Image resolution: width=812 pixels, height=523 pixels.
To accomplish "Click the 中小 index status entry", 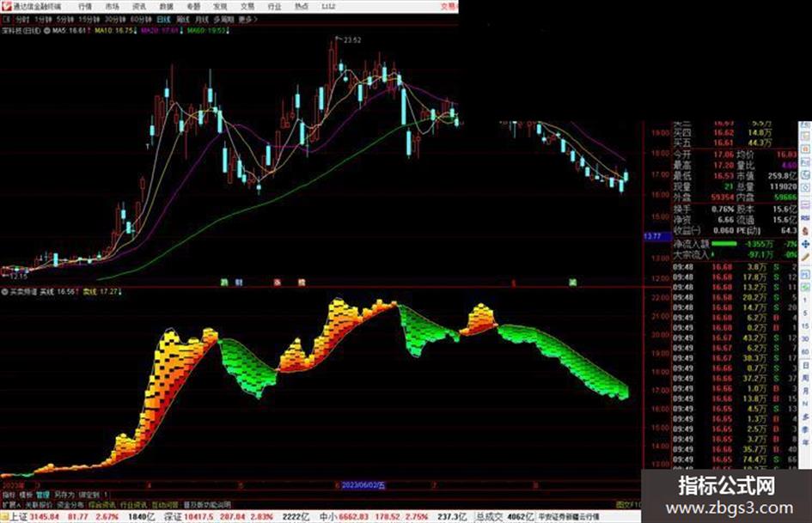I will point(393,517).
